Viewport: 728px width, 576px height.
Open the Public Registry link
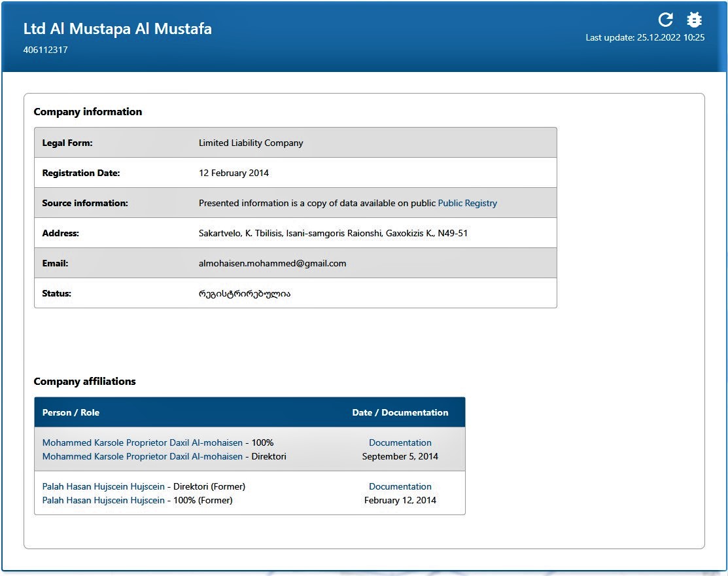tap(467, 203)
